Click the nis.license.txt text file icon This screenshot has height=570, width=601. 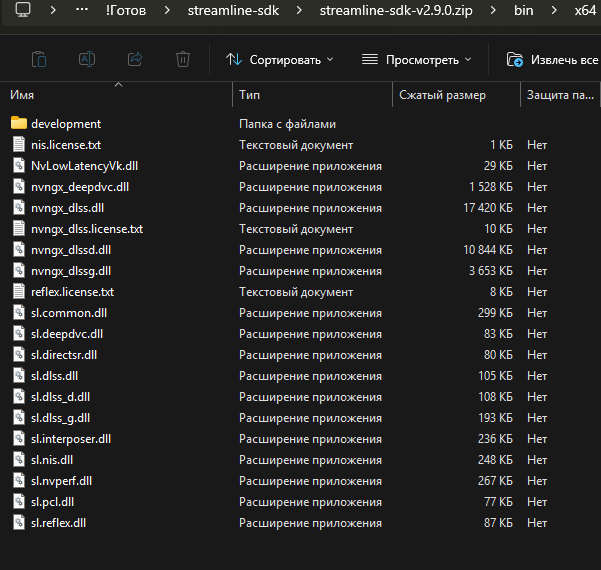pyautogui.click(x=18, y=145)
